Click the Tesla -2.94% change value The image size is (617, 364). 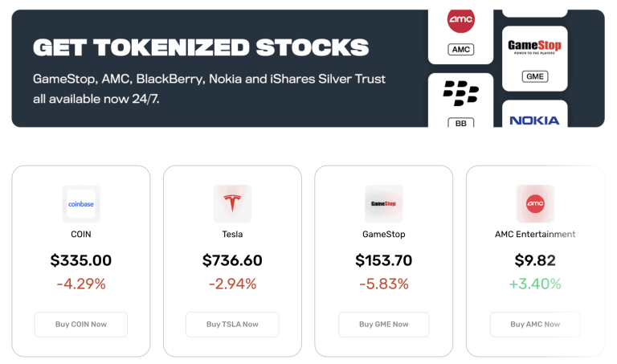pyautogui.click(x=232, y=284)
